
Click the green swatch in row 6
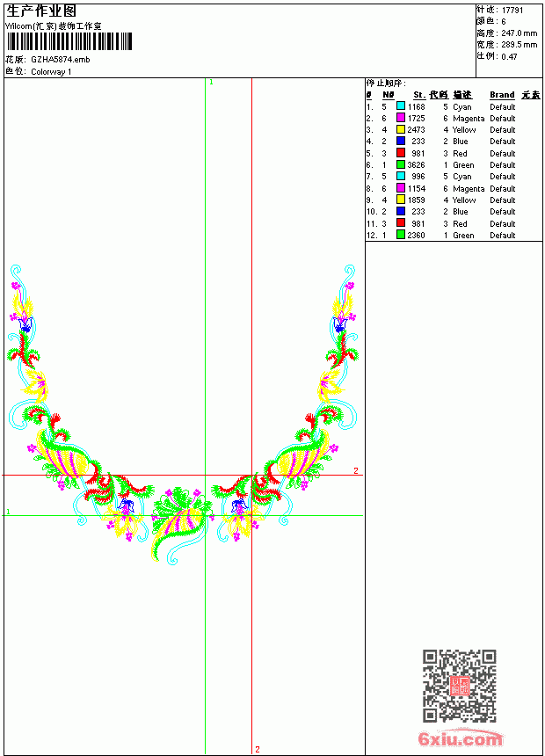click(400, 164)
